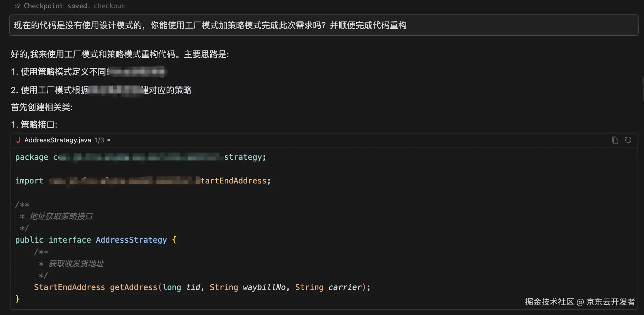
Task: Click the green status dot beside 1/3
Action: (109, 140)
